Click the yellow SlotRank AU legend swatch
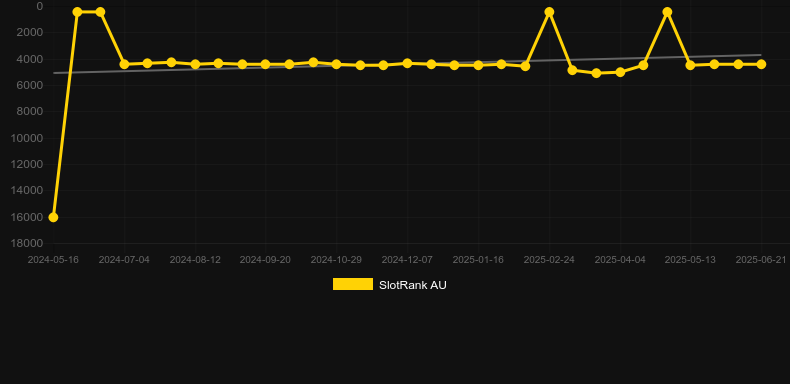Viewport: 790px width, 384px height. pos(353,284)
